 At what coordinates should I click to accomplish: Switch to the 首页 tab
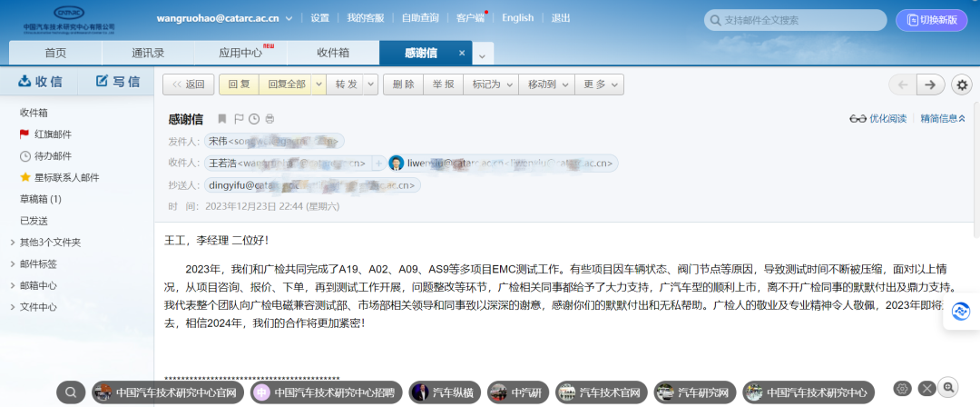(55, 54)
